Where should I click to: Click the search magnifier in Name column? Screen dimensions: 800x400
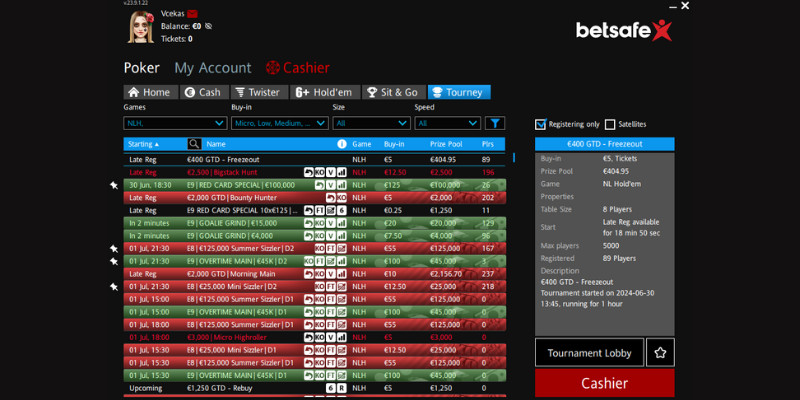(x=194, y=144)
